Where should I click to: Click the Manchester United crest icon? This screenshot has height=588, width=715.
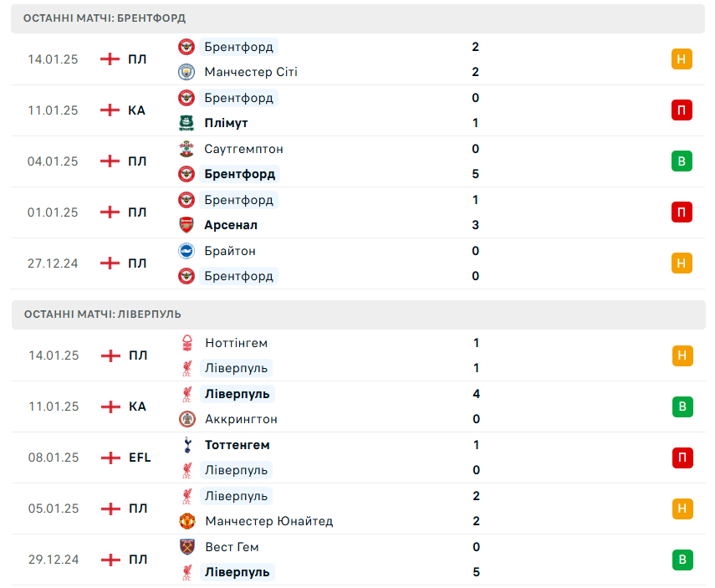pos(187,521)
